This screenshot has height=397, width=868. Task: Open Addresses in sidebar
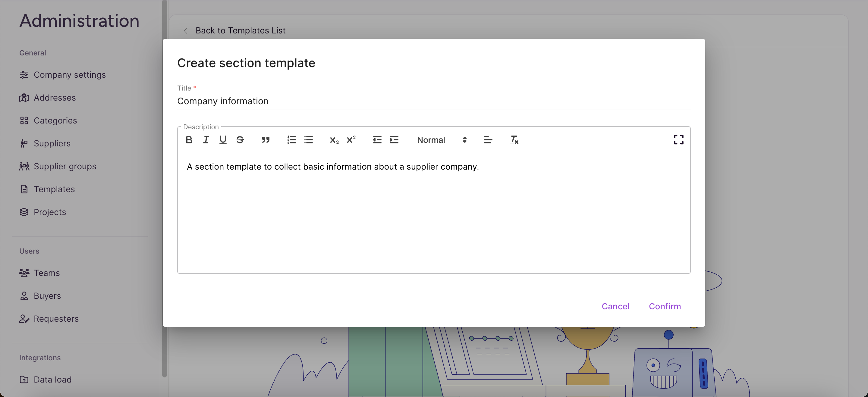48,98
